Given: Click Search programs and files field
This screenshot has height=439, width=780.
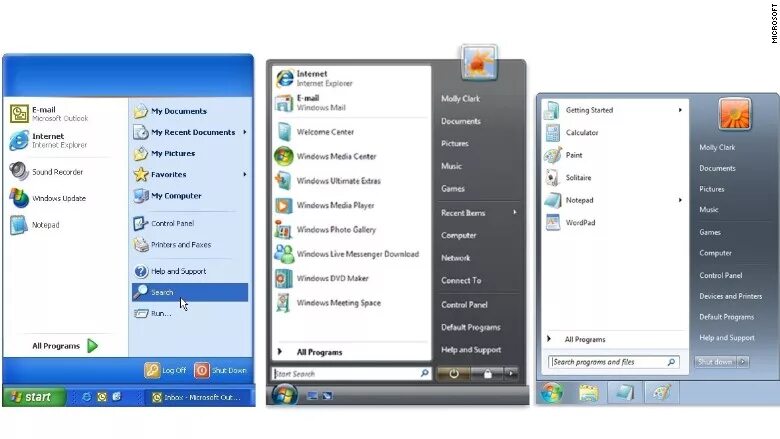Looking at the screenshot, I should (x=613, y=362).
